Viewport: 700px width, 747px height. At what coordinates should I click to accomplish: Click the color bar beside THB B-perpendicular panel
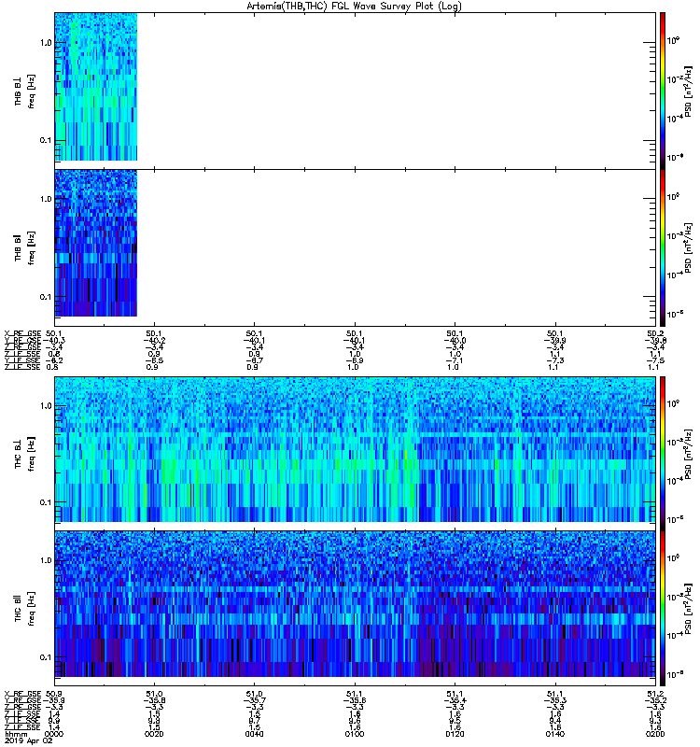coord(663,91)
